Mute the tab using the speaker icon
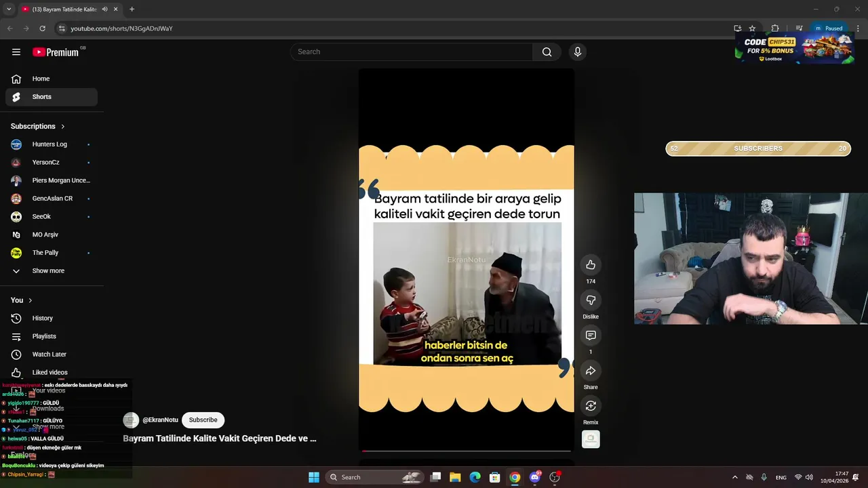Viewport: 868px width, 488px height. pos(104,9)
